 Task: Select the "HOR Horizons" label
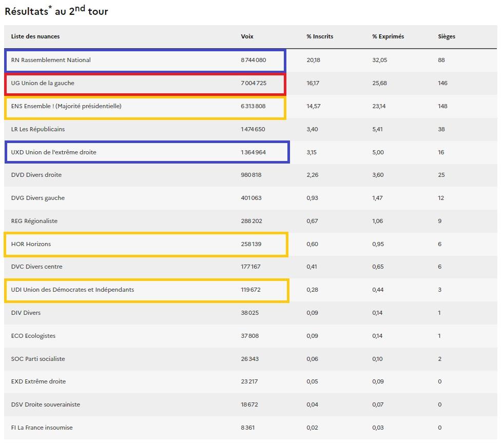click(x=31, y=244)
